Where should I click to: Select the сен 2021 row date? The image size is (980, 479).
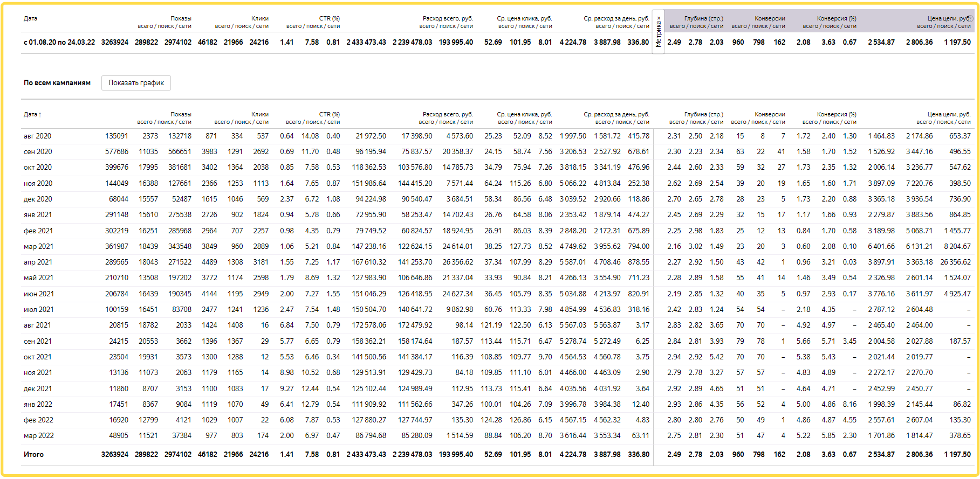tap(38, 342)
